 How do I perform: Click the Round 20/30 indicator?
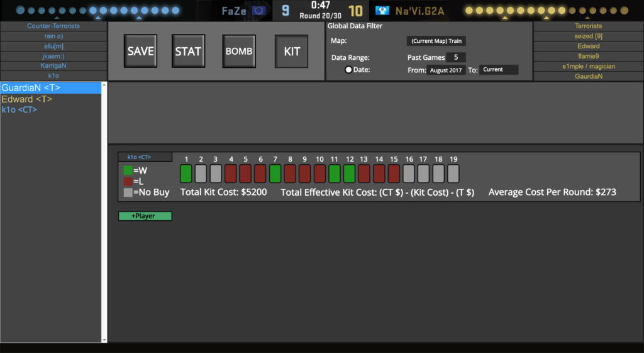(320, 16)
